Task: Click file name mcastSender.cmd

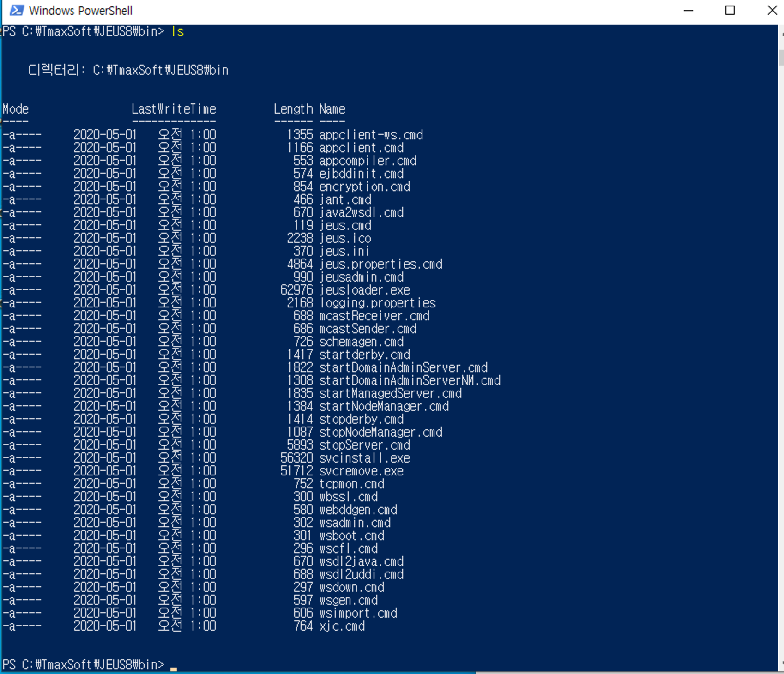Action: click(368, 329)
